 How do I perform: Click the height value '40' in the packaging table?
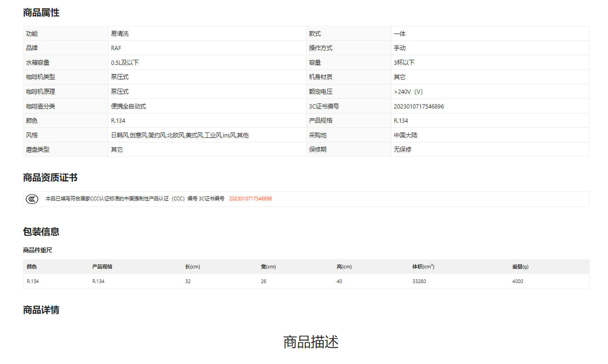[x=340, y=281]
